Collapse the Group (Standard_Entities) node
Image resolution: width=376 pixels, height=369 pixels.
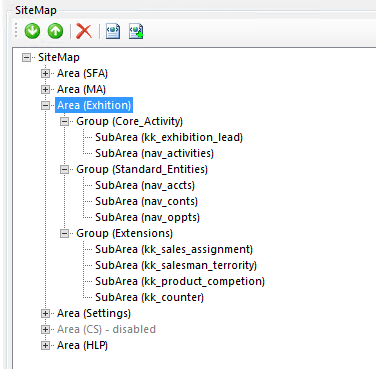click(x=64, y=170)
